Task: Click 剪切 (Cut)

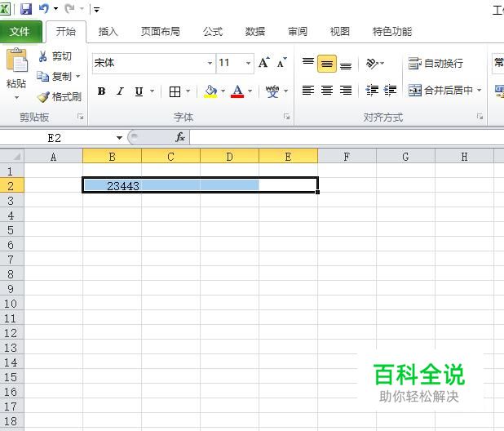Action: tap(55, 56)
